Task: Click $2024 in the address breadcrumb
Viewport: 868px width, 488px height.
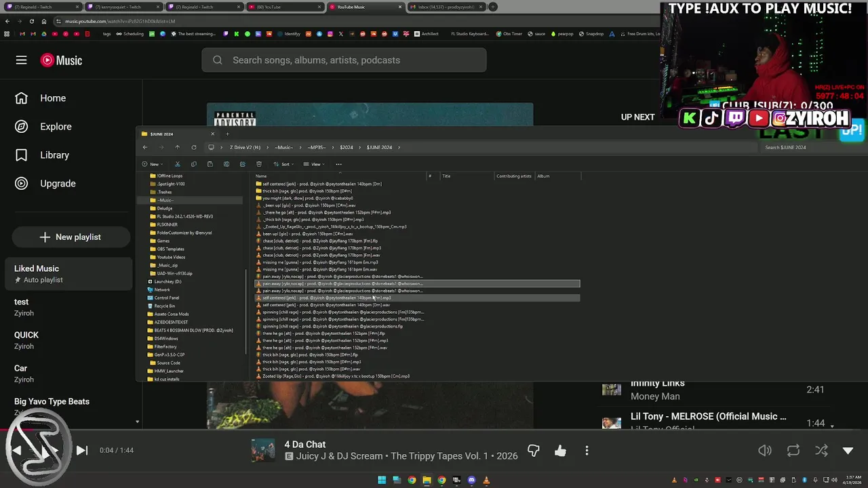Action: click(347, 147)
